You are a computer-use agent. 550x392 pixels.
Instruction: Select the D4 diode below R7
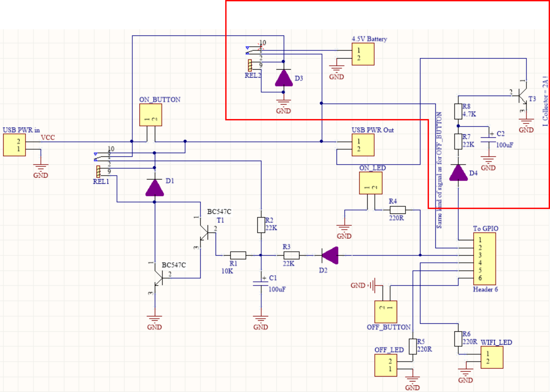click(458, 172)
